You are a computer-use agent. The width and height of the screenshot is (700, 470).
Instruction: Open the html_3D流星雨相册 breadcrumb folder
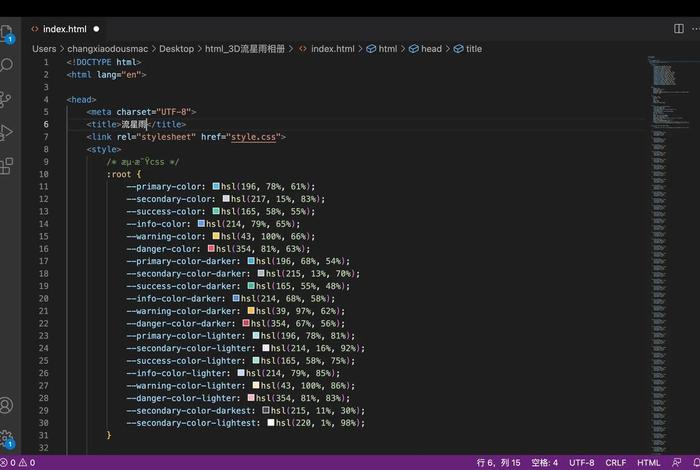coord(245,49)
